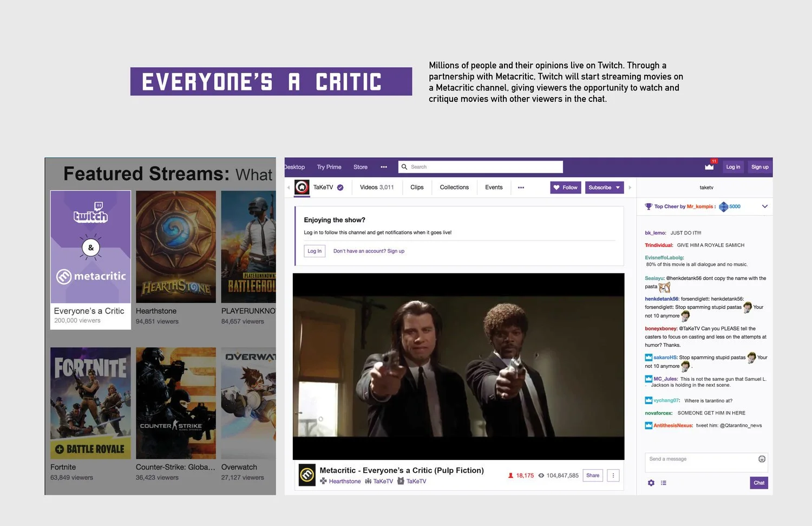Image resolution: width=812 pixels, height=526 pixels.
Task: Open the Fortnite Battle Royale stream thumbnail
Action: [x=90, y=403]
